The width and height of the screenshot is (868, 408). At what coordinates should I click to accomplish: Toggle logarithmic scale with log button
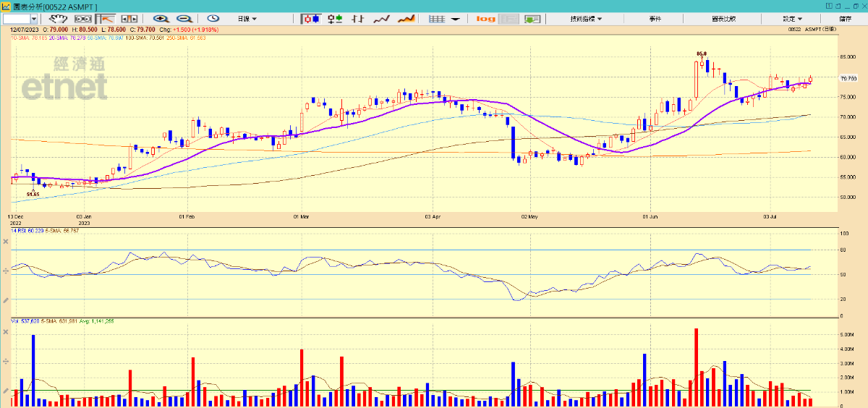point(486,18)
